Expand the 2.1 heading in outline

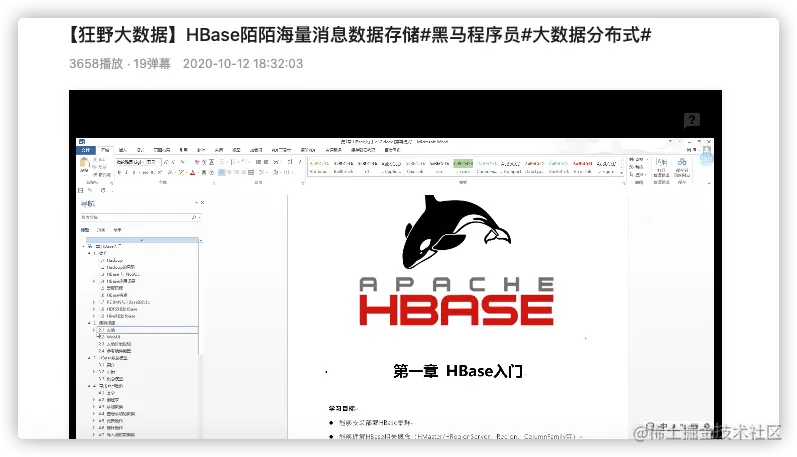[x=94, y=330]
